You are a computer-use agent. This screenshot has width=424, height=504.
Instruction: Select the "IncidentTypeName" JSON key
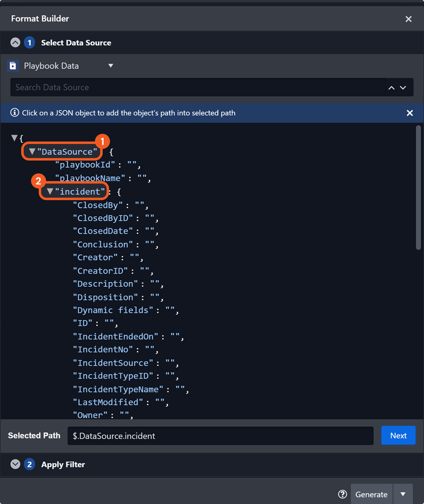pyautogui.click(x=118, y=389)
